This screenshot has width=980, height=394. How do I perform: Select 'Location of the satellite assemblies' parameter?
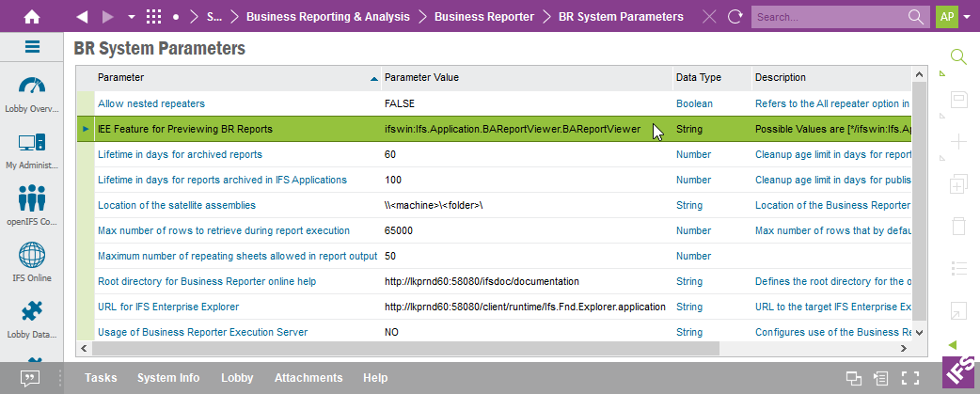177,205
